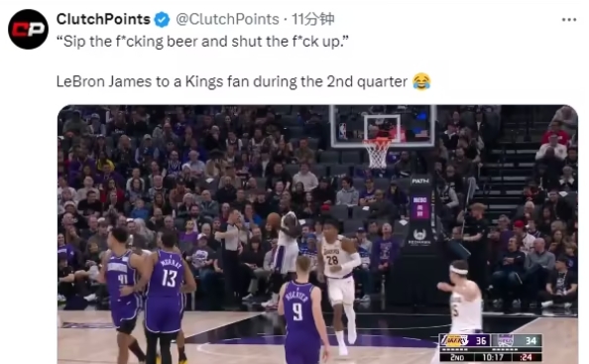Click the :24 shot clock display
Image resolution: width=589 pixels, height=364 pixels.
pyautogui.click(x=526, y=357)
